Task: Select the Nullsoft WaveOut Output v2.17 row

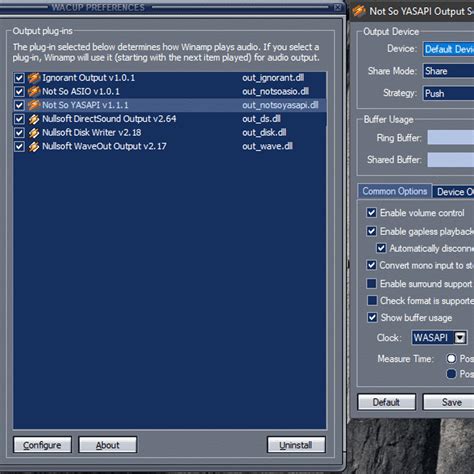Action: pyautogui.click(x=170, y=146)
